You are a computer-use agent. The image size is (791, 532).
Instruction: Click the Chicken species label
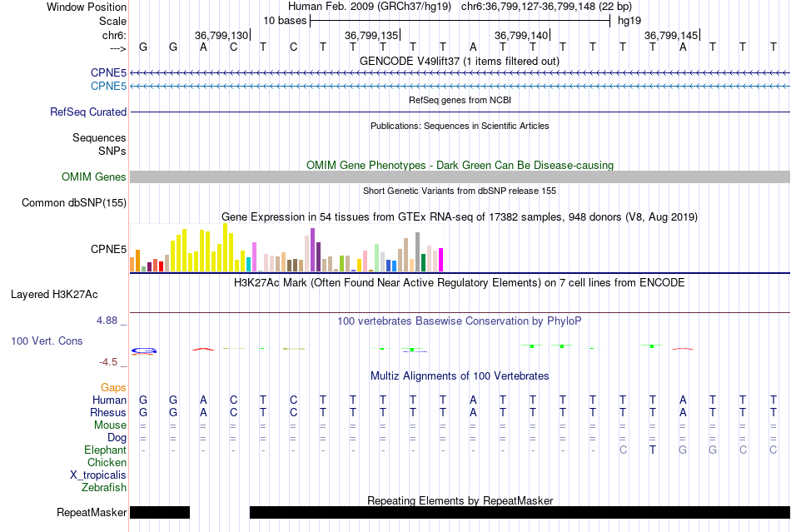[x=107, y=462]
